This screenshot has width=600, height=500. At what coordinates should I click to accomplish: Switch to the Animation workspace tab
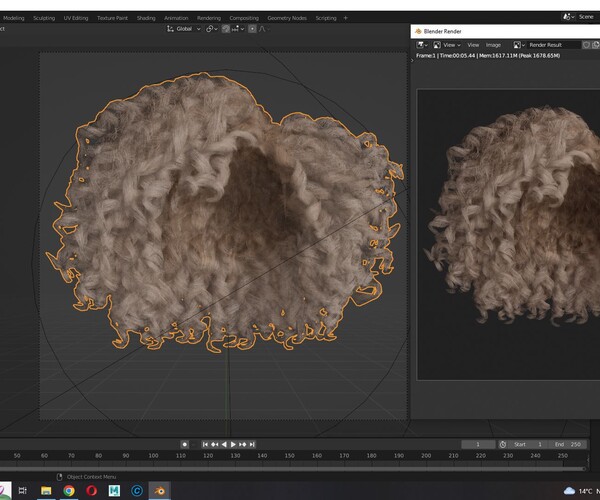click(x=176, y=18)
